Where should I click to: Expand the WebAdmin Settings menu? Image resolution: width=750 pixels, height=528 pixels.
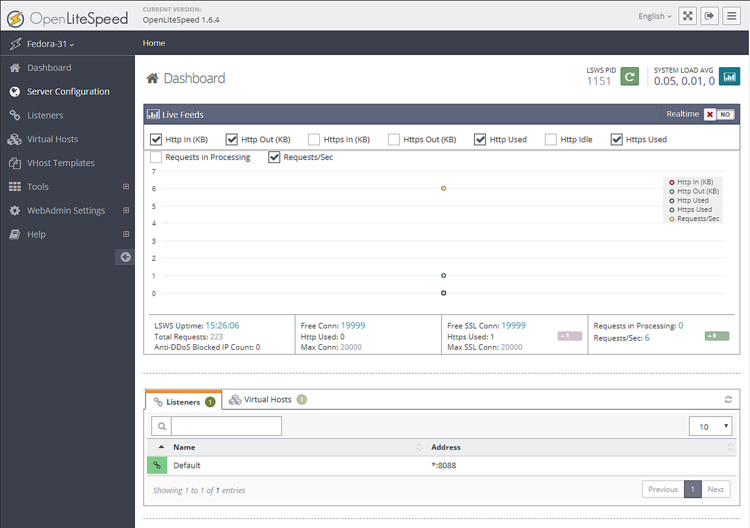pyautogui.click(x=66, y=211)
